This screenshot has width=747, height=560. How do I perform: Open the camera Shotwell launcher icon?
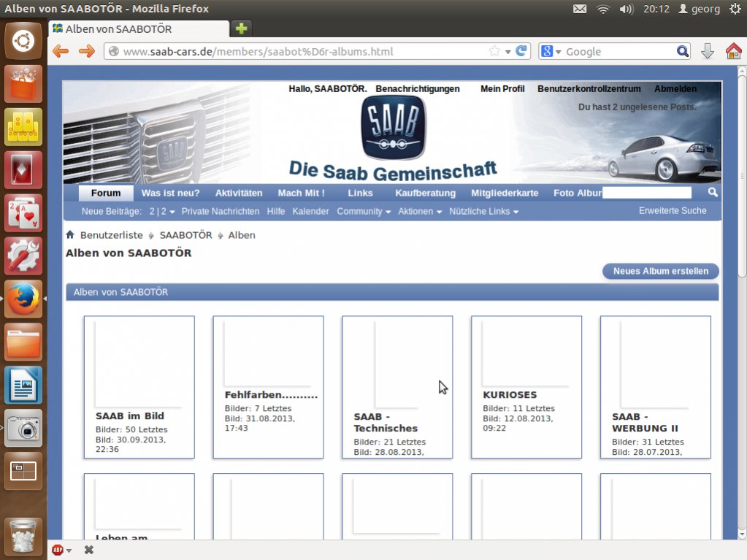pos(23,428)
